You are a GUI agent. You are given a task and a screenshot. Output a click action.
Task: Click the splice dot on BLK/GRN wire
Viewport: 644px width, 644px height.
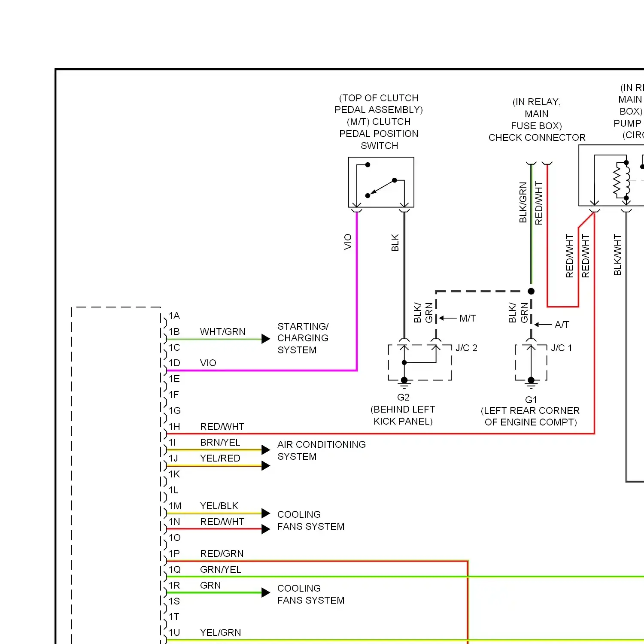pyautogui.click(x=531, y=291)
